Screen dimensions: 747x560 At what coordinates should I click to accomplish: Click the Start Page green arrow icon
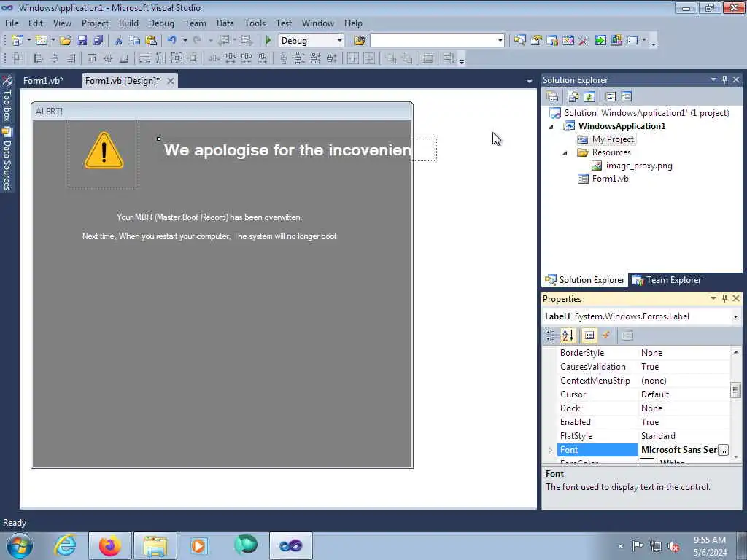(x=600, y=41)
